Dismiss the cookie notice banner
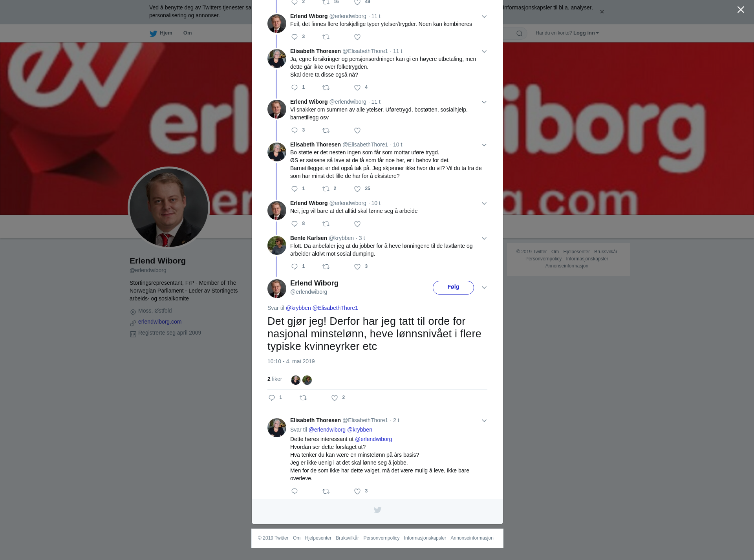Screen dimensions: 754x560 pos(602,12)
